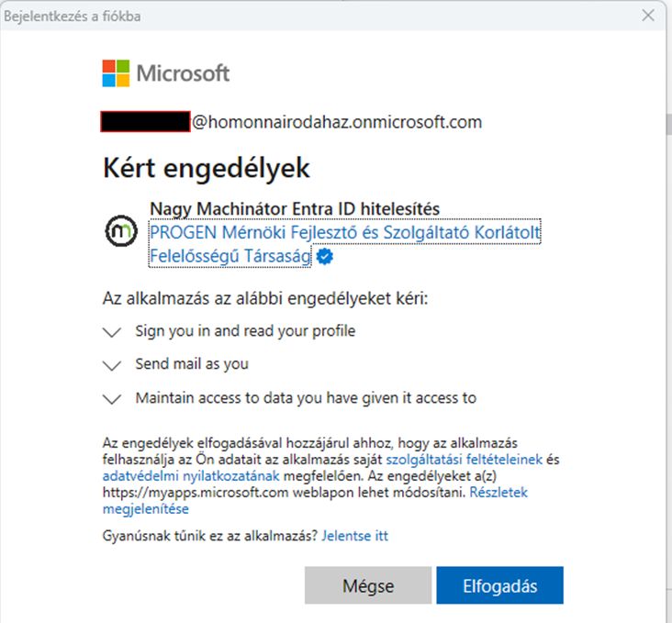
Task: Expand the Maintain access to data chevron
Action: pos(112,399)
